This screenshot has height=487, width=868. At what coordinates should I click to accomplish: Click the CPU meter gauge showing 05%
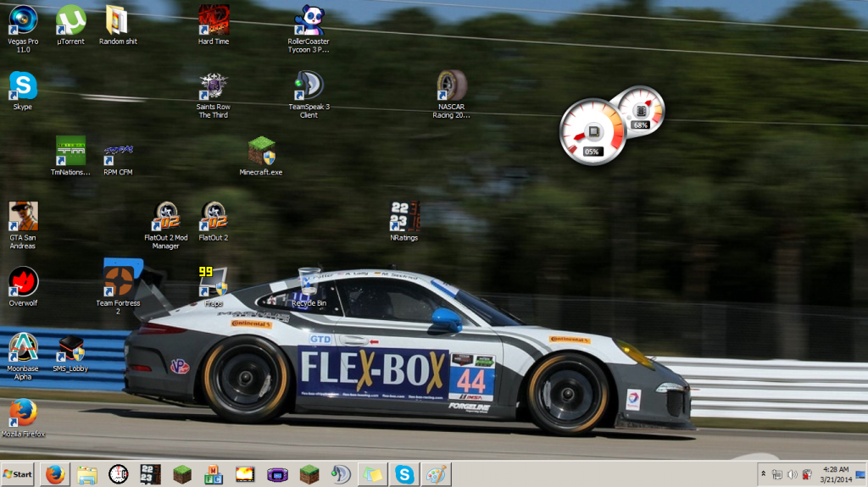[593, 132]
